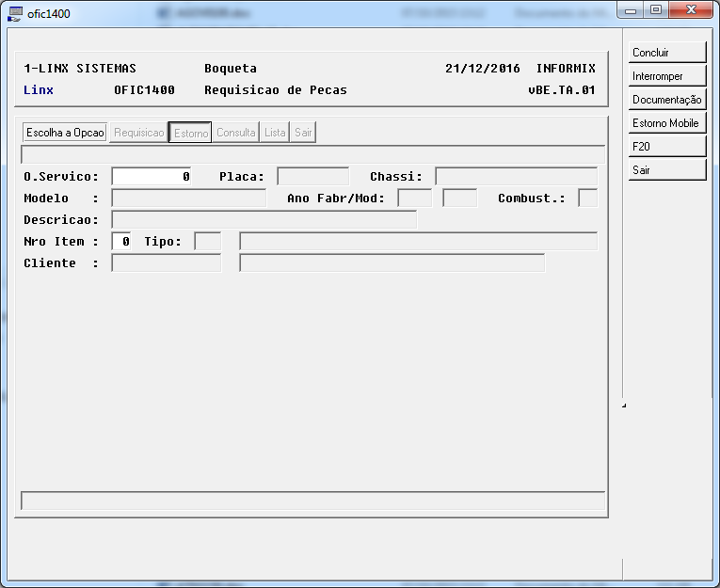This screenshot has width=720, height=588.
Task: Click the date 21/12/2016
Action: point(483,69)
